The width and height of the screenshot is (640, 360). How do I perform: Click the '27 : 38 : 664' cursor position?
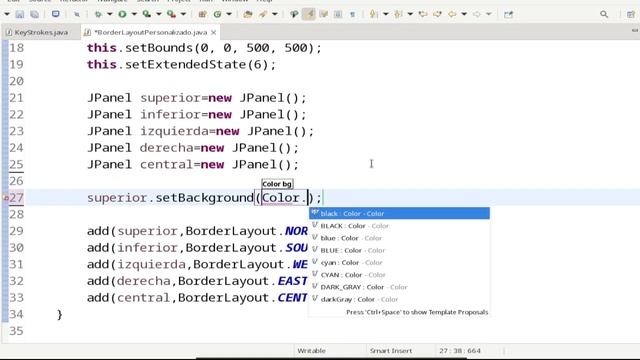(x=460, y=351)
